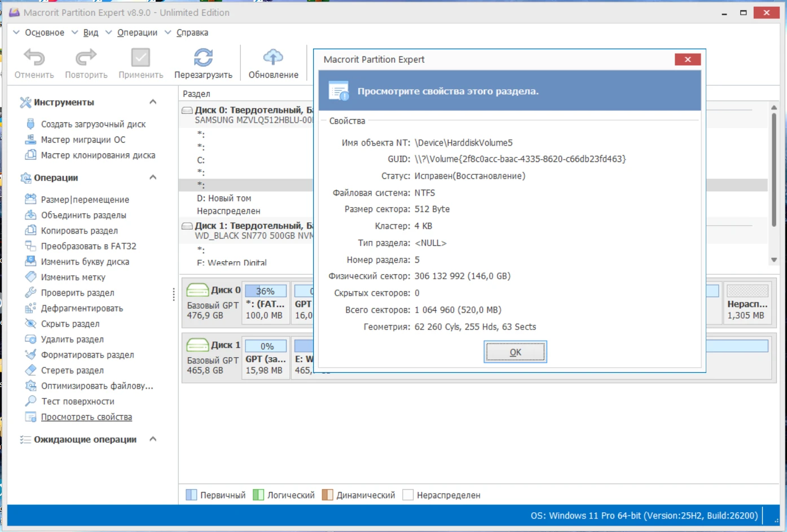Select D: Новый том in partition list
Image resolution: width=787 pixels, height=532 pixels.
(x=224, y=199)
